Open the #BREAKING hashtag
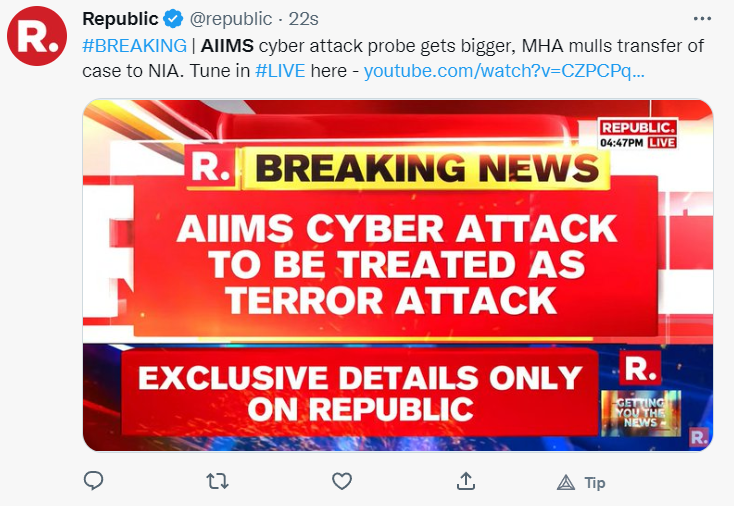735x506 pixels. [x=134, y=46]
